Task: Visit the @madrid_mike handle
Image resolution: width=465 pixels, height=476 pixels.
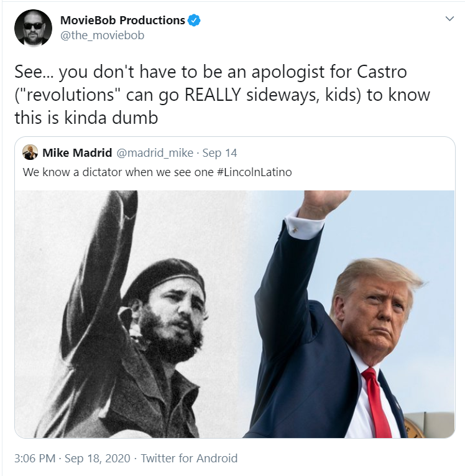Action: 155,153
